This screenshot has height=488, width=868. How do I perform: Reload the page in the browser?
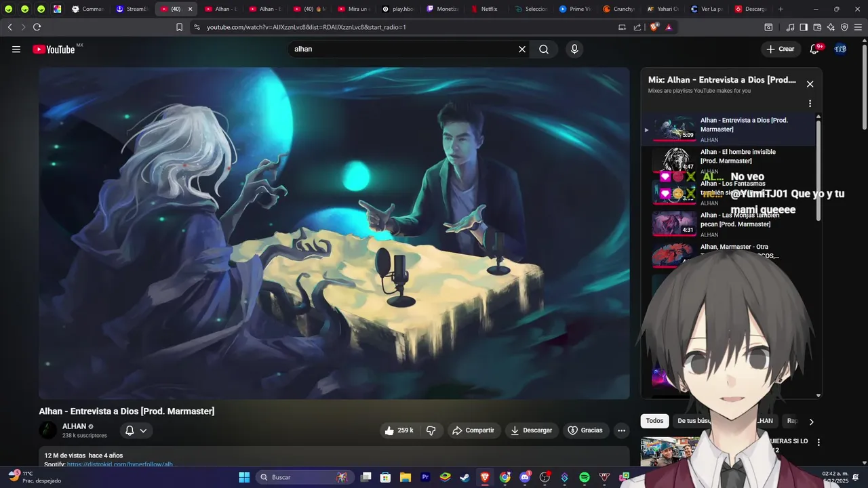point(37,27)
